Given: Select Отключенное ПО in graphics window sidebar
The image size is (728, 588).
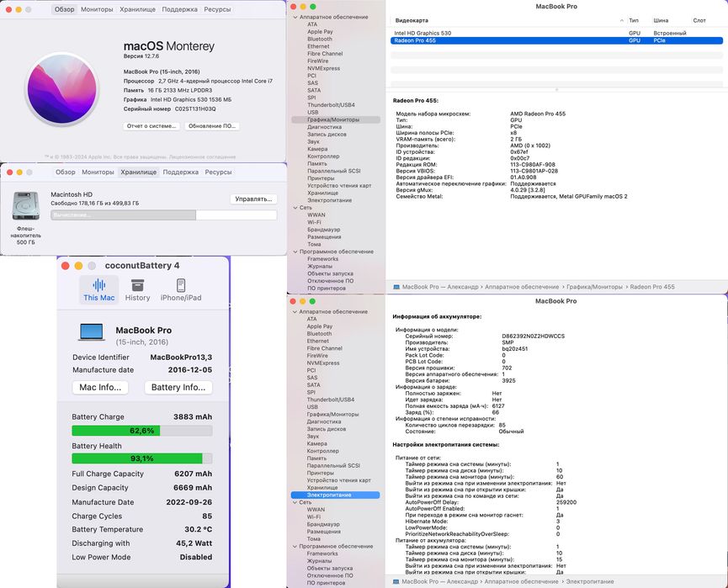Looking at the screenshot, I should pos(330,281).
